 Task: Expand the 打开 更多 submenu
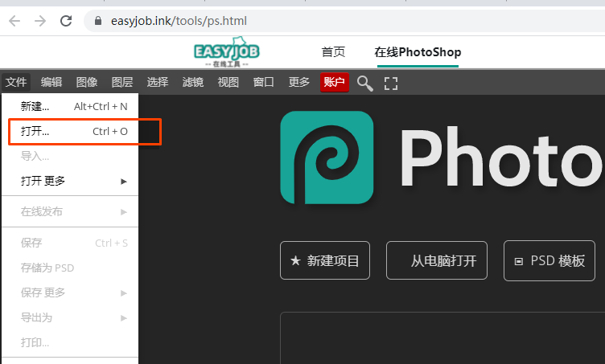pyautogui.click(x=70, y=181)
